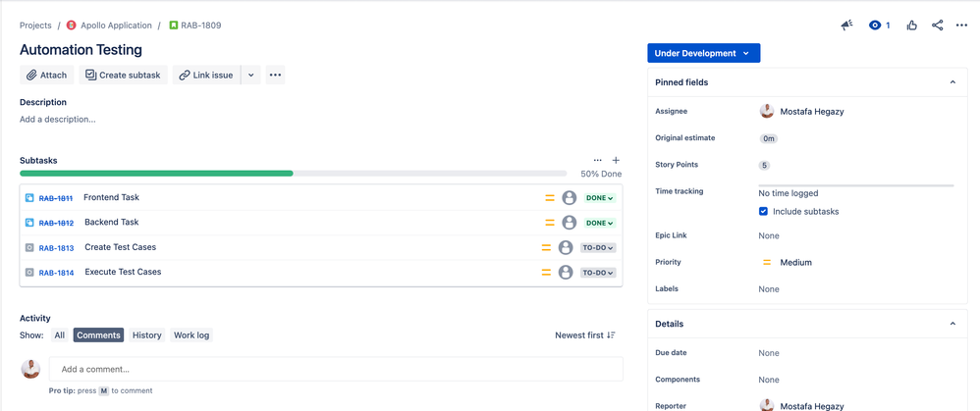Click the Execute Test Cases assignee avatar
Viewport: 980px width, 411px height.
coord(566,273)
